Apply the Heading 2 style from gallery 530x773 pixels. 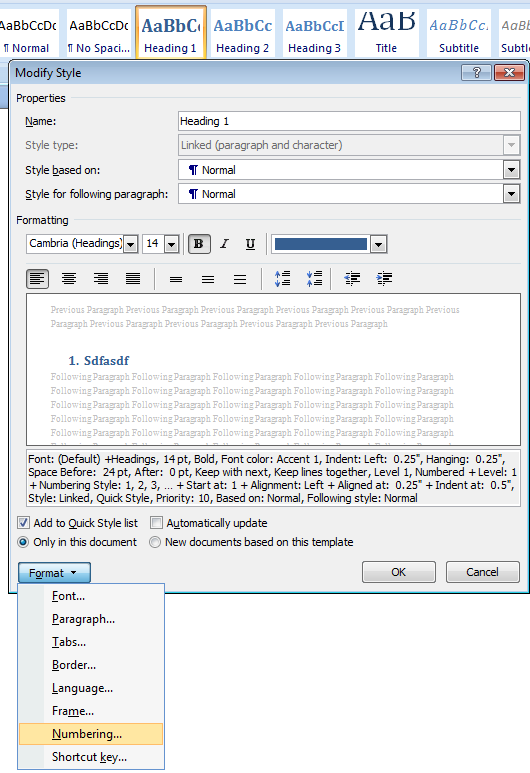pyautogui.click(x=243, y=34)
